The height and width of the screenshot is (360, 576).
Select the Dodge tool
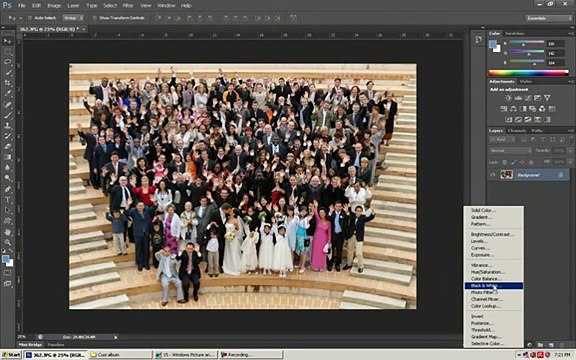(x=7, y=178)
